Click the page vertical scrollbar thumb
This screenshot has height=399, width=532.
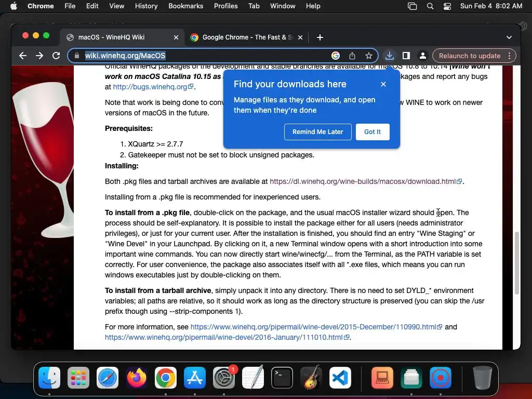(517, 263)
